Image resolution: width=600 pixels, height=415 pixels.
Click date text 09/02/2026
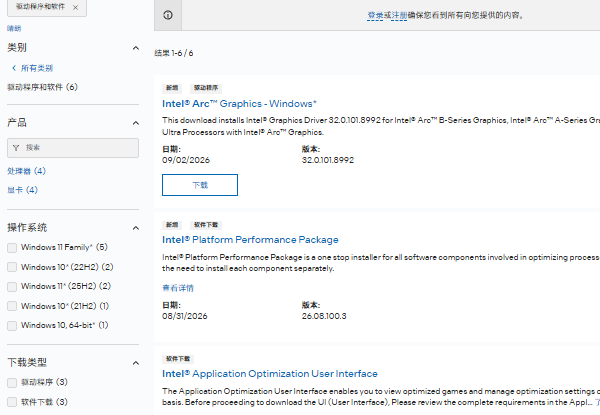(186, 160)
